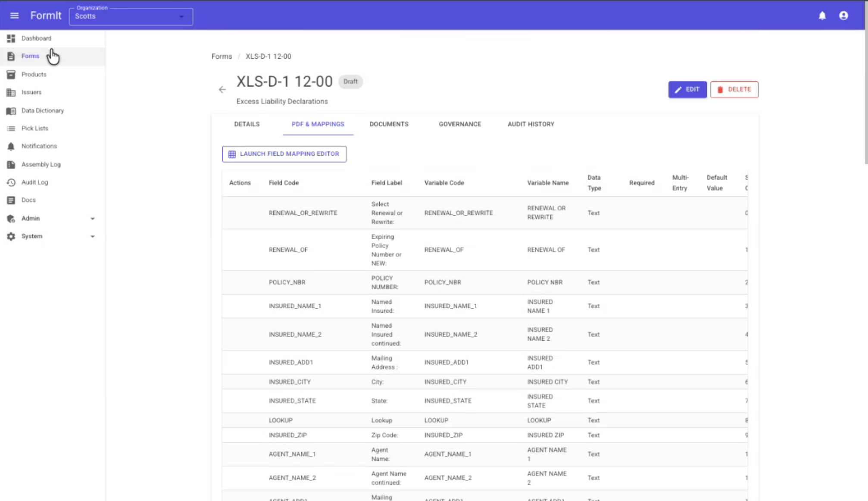Click the POLICY_NBR field code cell
This screenshot has width=868, height=501.
click(287, 282)
